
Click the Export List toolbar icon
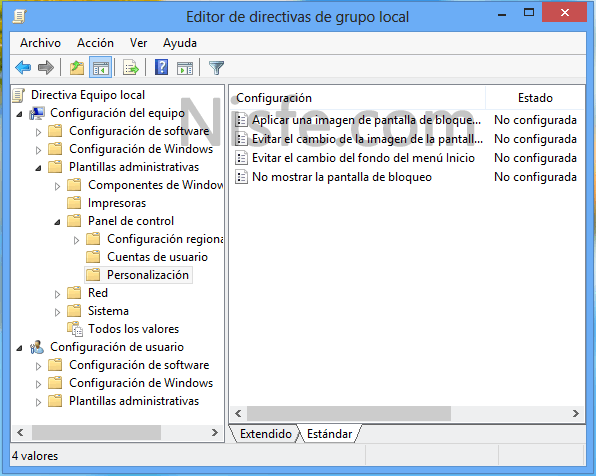tap(131, 68)
